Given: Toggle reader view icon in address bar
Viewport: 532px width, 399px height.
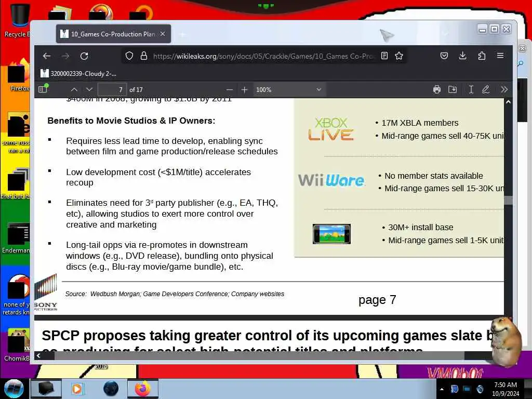Looking at the screenshot, I should coord(384,56).
